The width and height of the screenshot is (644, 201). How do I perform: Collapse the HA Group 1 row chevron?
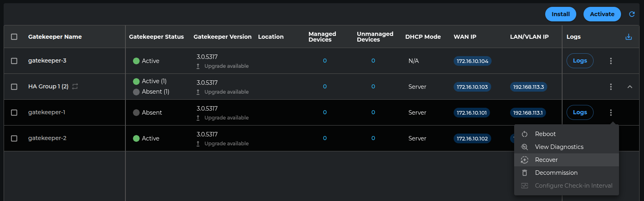click(x=629, y=87)
